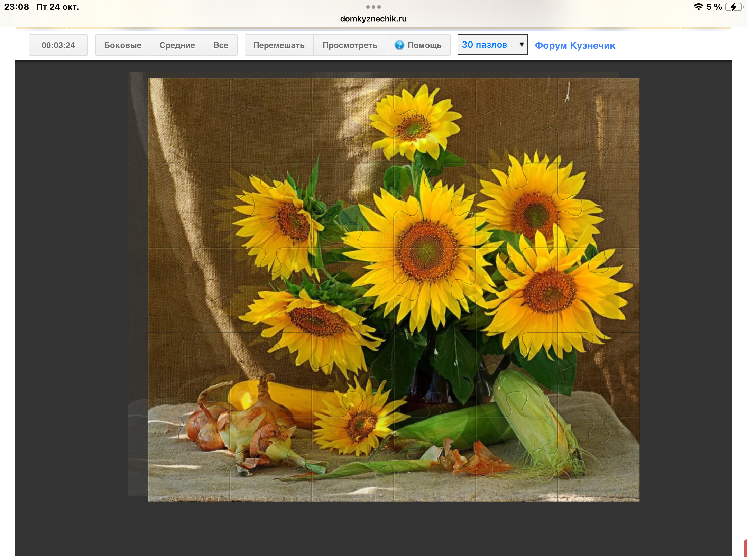747x560 pixels.
Task: Open Помощь help
Action: tap(424, 45)
